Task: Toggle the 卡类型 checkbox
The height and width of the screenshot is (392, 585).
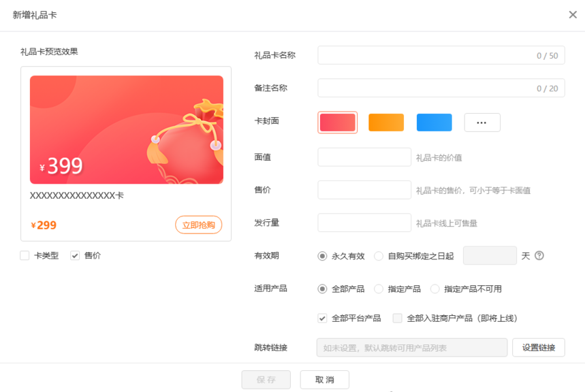Action: [x=25, y=256]
